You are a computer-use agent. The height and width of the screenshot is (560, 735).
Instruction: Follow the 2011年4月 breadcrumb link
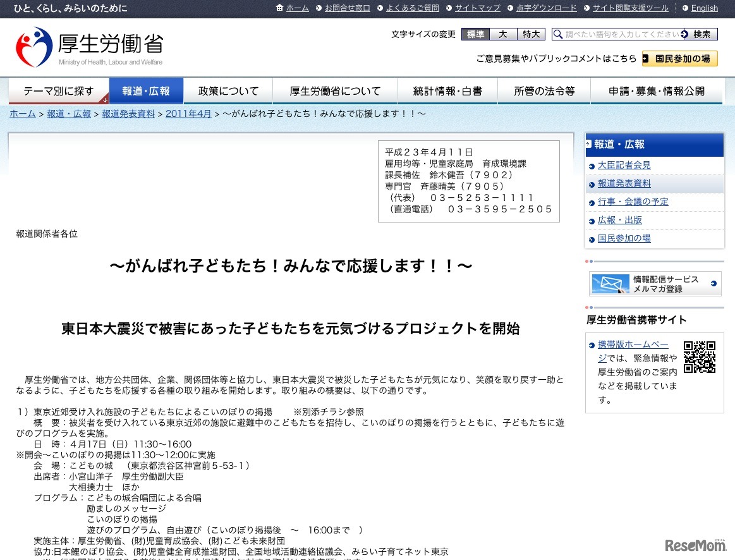(x=188, y=114)
